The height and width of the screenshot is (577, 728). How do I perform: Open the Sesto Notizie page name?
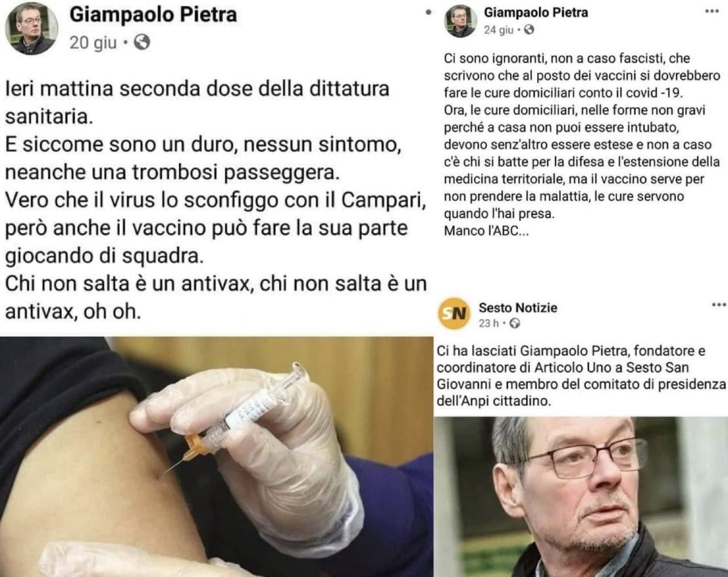518,308
